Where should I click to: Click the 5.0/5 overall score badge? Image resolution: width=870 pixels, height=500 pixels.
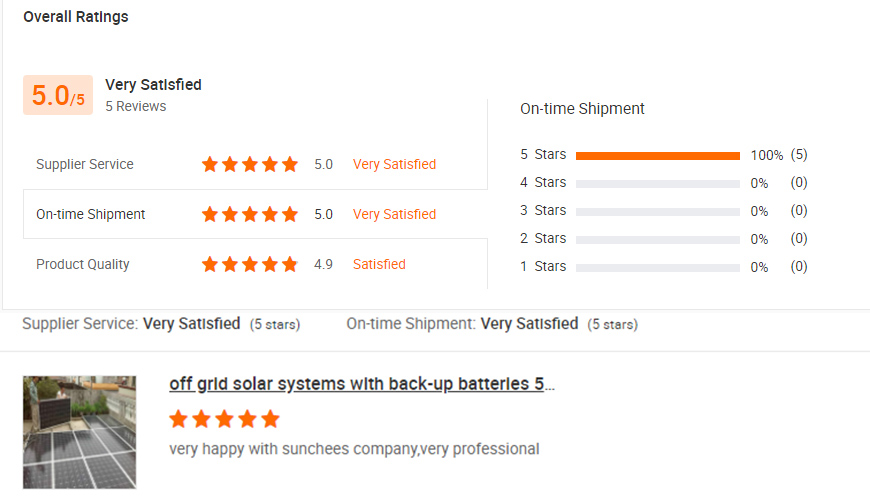[58, 95]
